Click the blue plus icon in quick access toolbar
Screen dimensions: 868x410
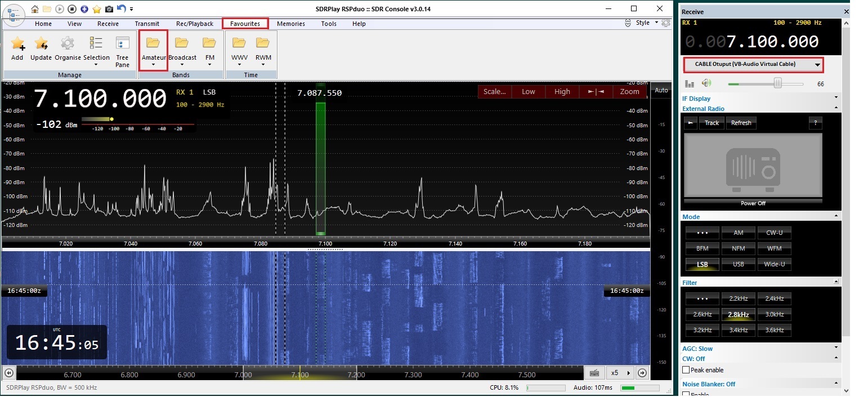coord(84,9)
